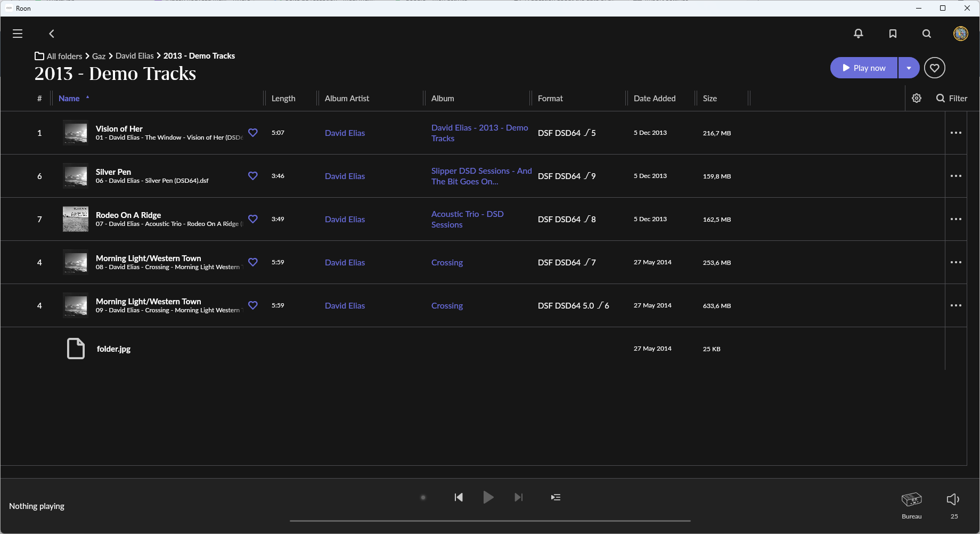Click Silver Pen album thumbnail

(x=76, y=176)
